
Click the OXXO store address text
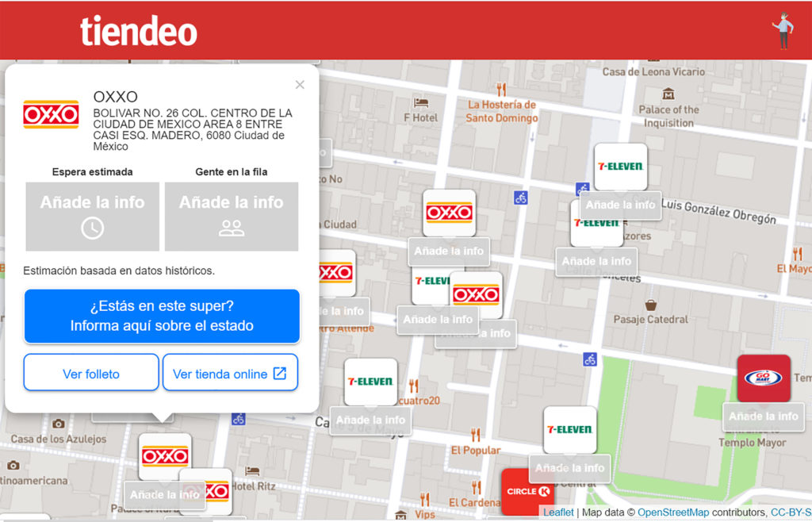point(193,129)
